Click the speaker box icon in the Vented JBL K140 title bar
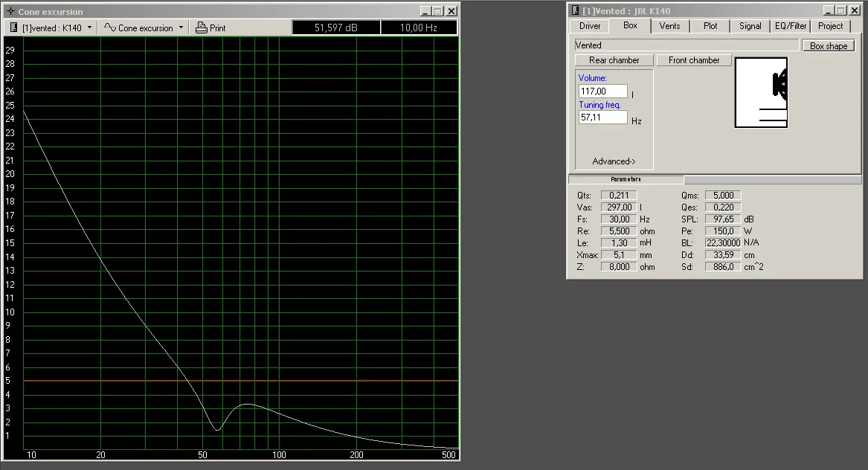 575,10
